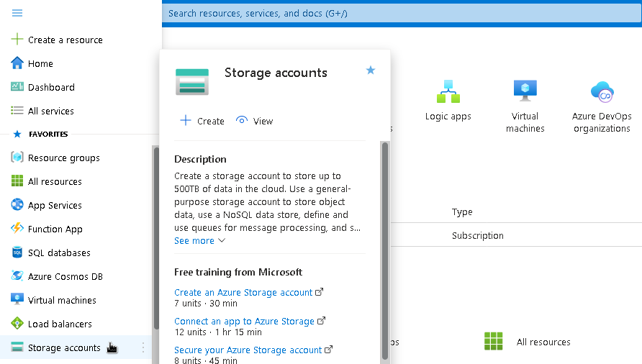The image size is (642, 364).
Task: Click the Create a resource plus icon
Action: point(17,40)
